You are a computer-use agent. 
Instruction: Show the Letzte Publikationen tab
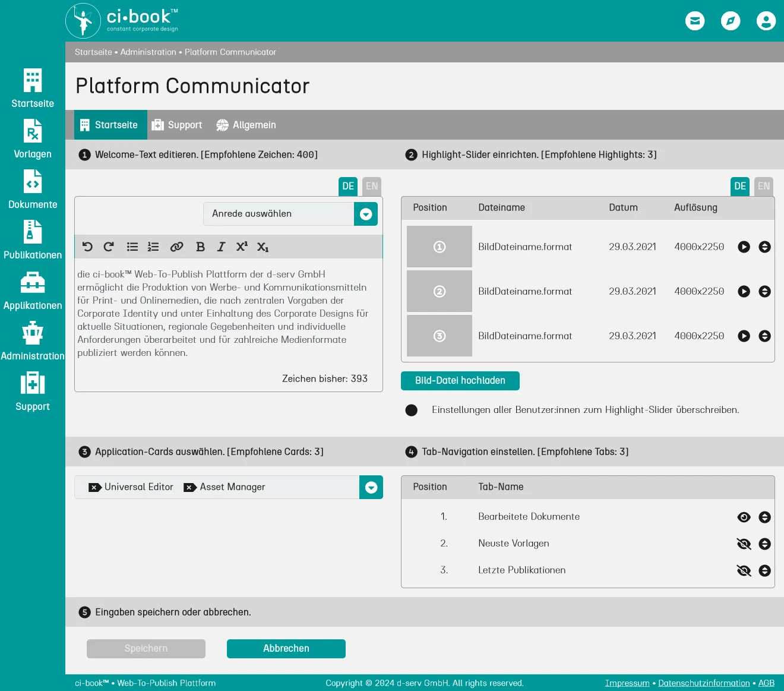(x=744, y=570)
